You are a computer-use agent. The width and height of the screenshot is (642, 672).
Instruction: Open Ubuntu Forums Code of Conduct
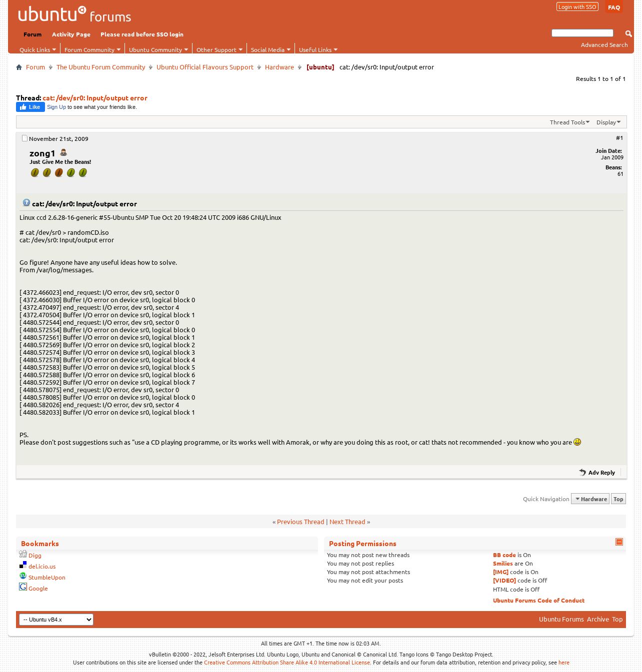coord(538,601)
